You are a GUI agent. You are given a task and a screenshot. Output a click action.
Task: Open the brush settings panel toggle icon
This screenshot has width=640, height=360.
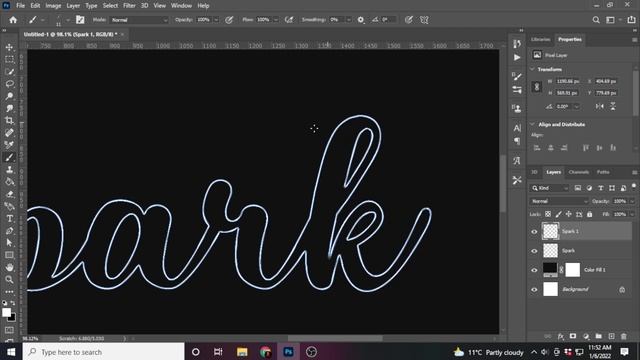80,20
